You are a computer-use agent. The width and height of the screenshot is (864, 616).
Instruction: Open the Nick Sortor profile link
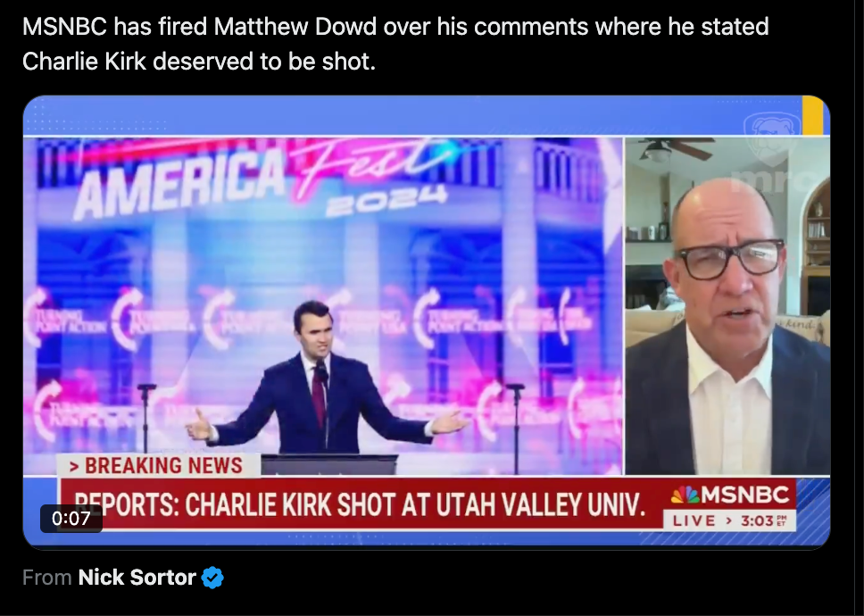click(x=137, y=578)
